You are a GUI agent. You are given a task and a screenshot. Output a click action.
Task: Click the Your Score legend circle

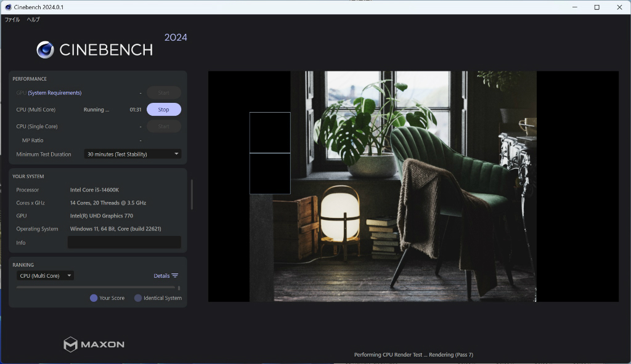(94, 298)
